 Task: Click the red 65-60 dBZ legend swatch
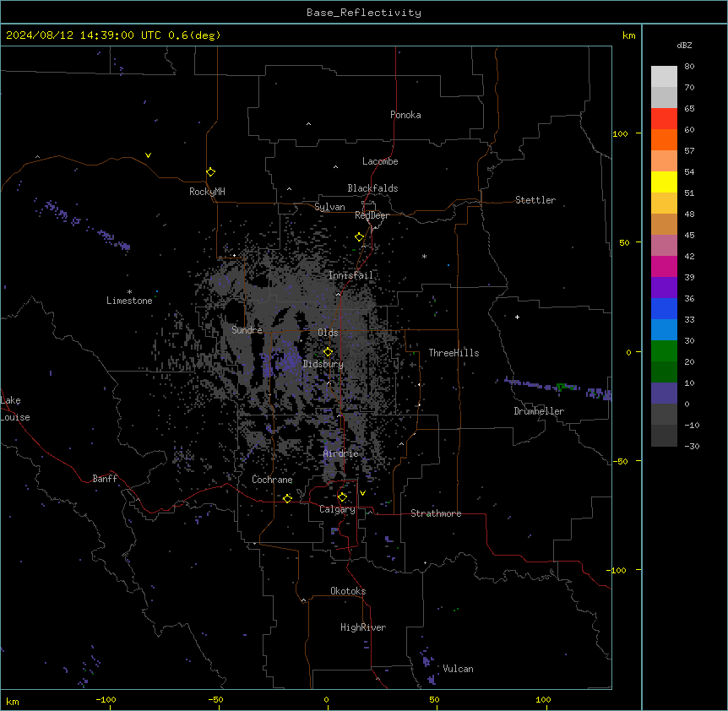(x=664, y=119)
